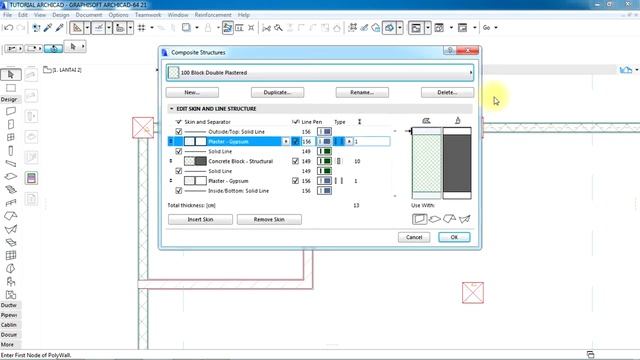Click the Insert Skin button

tap(200, 220)
